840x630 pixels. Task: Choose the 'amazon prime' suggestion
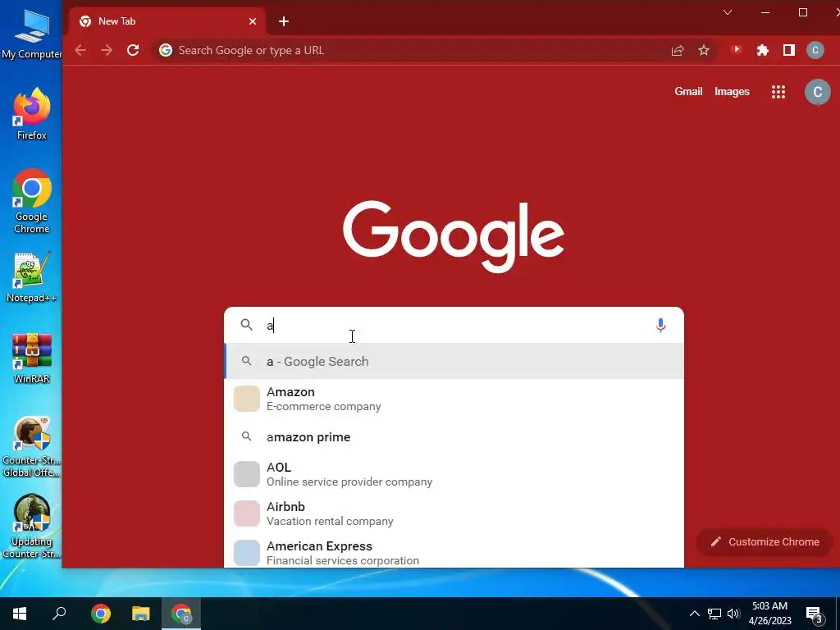[454, 437]
